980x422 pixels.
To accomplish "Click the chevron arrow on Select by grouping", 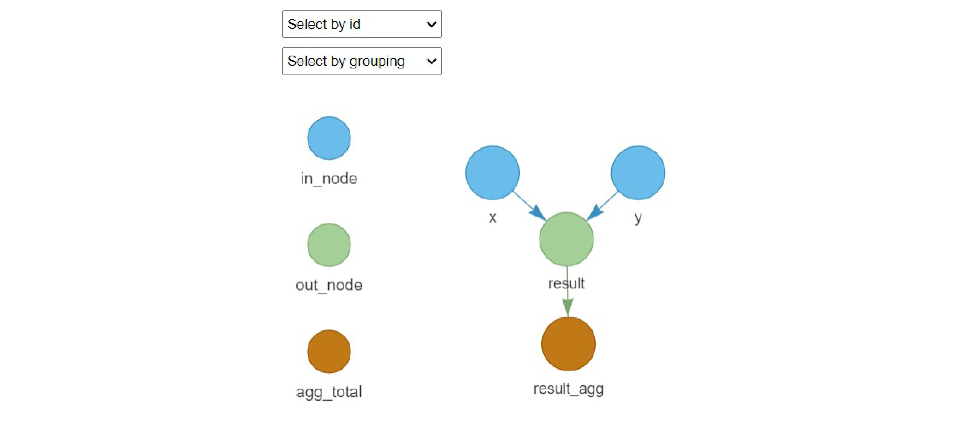I will [x=431, y=61].
